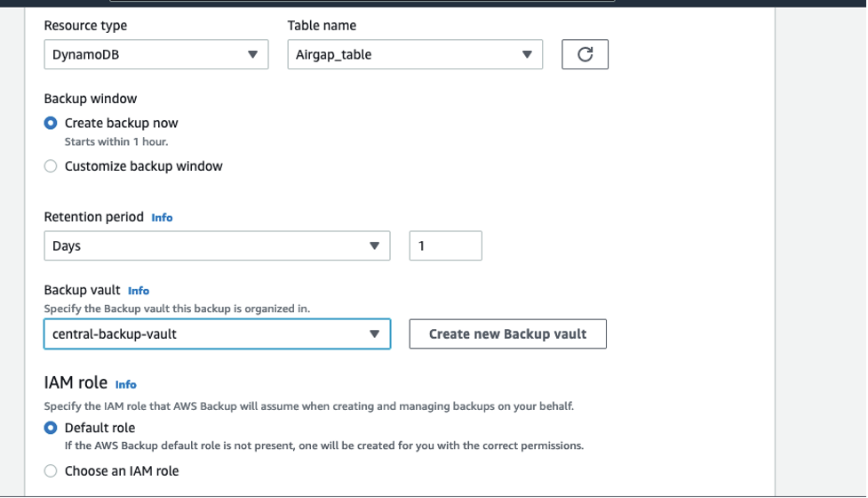This screenshot has width=868, height=498.
Task: Click the 'Specify the IAM role' description text
Action: (309, 406)
